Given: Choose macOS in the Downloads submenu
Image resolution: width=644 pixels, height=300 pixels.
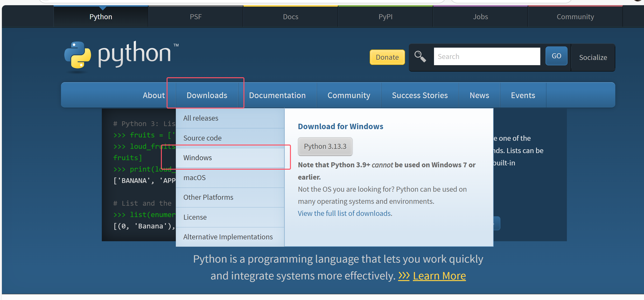Looking at the screenshot, I should (195, 177).
